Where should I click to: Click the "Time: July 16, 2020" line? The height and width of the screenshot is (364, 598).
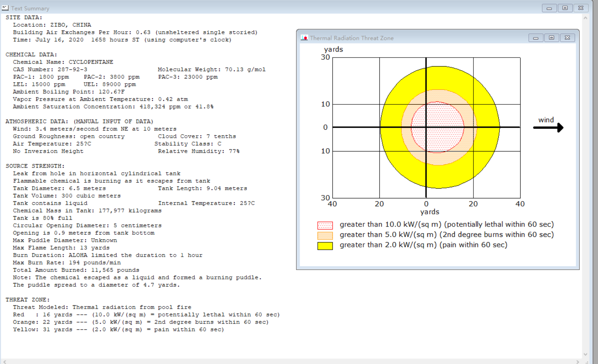click(122, 40)
